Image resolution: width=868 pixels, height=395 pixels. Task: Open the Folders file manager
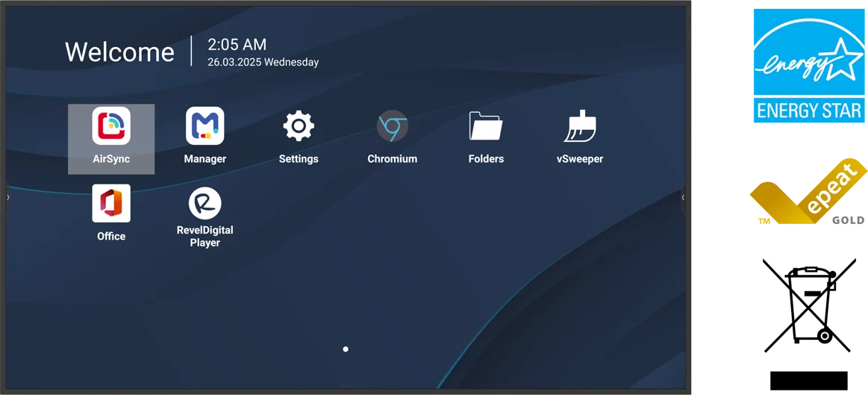tap(485, 125)
